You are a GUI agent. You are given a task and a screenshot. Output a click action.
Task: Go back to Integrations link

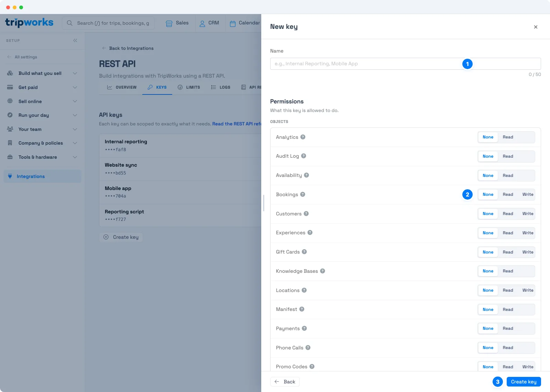pyautogui.click(x=128, y=48)
